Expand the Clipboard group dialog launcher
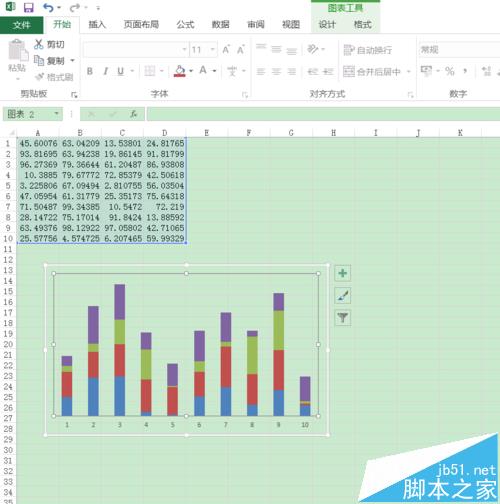The height and width of the screenshot is (504, 500). click(74, 95)
